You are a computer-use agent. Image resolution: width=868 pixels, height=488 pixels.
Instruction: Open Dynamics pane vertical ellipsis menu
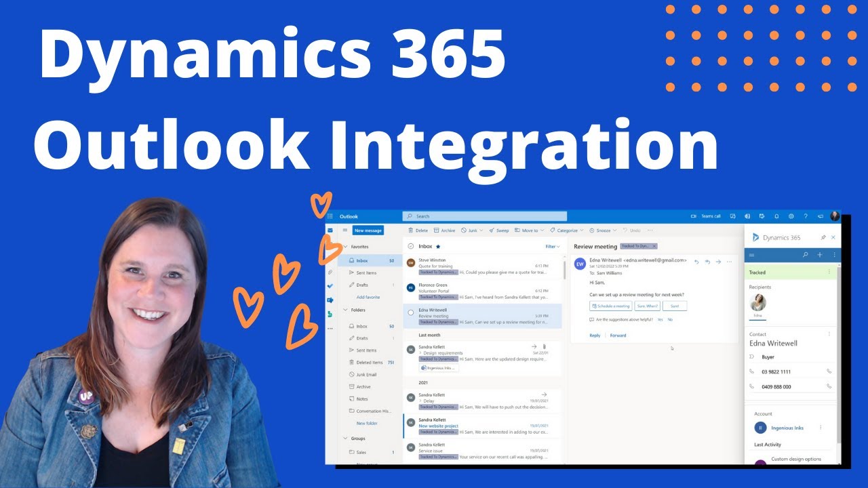(x=834, y=255)
